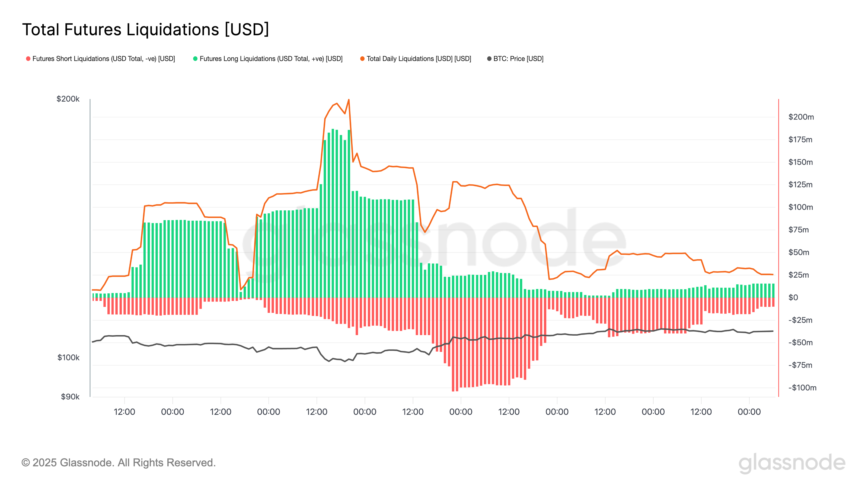Image resolution: width=868 pixels, height=488 pixels.
Task: Click the orange Total Daily Liquidations legend dot
Action: pyautogui.click(x=362, y=59)
